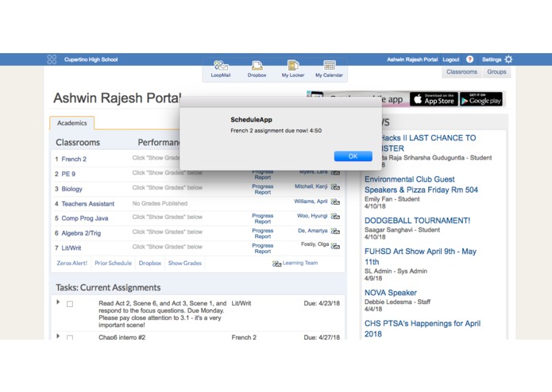Click Cupertino High School header text
The image size is (552, 392).
tap(91, 60)
